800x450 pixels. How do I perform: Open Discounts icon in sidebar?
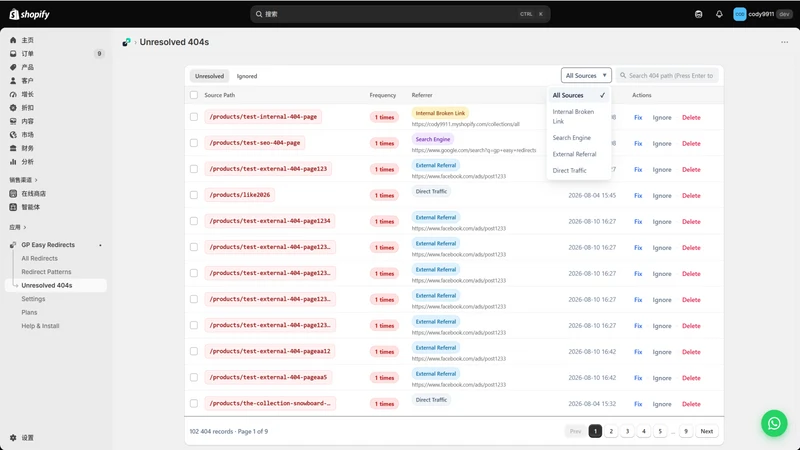(x=13, y=108)
